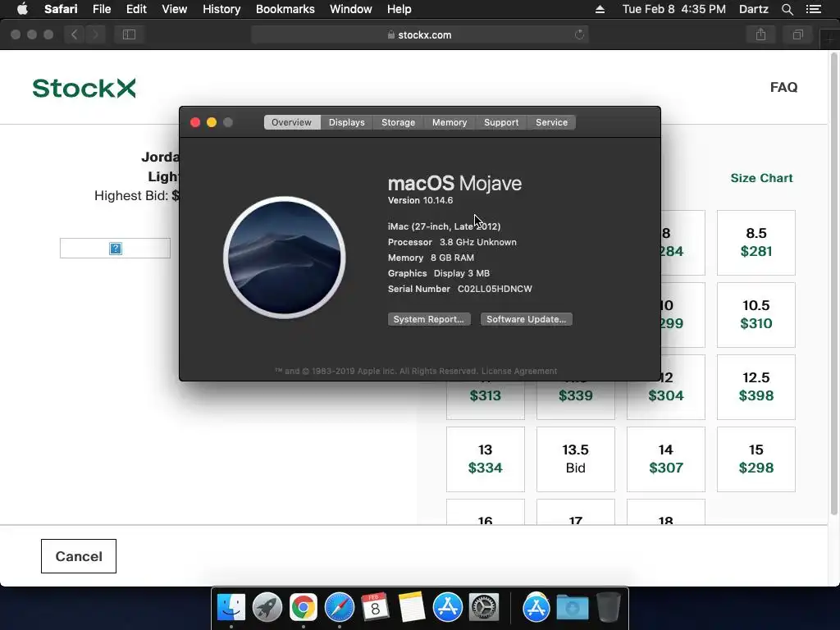Screen dimensions: 840x630
Task: Show all tabs overview in Safari
Action: point(797,34)
